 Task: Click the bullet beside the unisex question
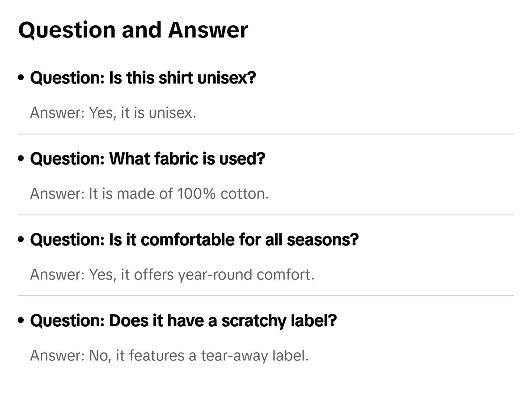click(21, 78)
